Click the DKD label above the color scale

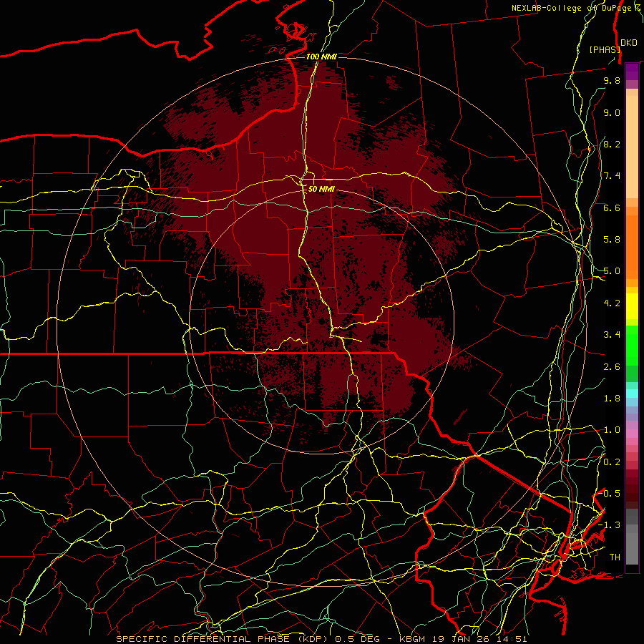click(629, 43)
